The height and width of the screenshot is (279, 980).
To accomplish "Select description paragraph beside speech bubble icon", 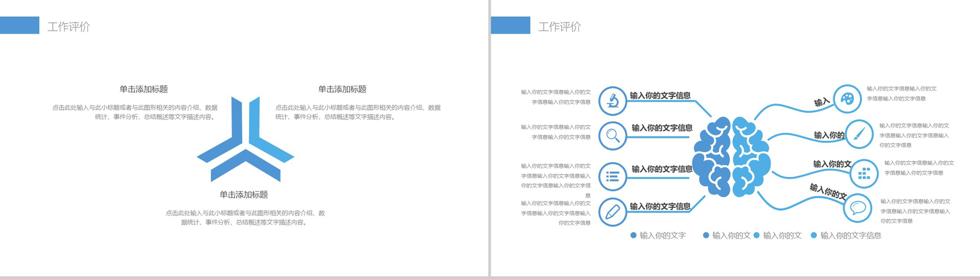I will 916,211.
